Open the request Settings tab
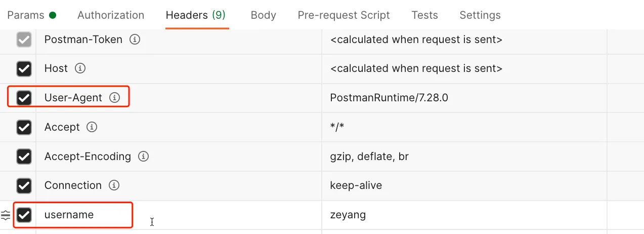644x234 pixels. click(x=480, y=15)
